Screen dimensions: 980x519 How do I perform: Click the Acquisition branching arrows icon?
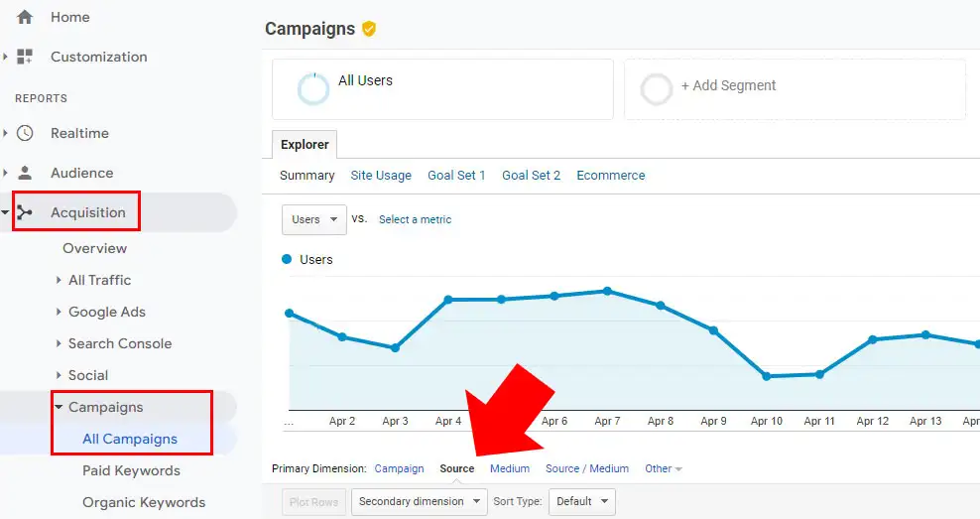click(x=25, y=212)
